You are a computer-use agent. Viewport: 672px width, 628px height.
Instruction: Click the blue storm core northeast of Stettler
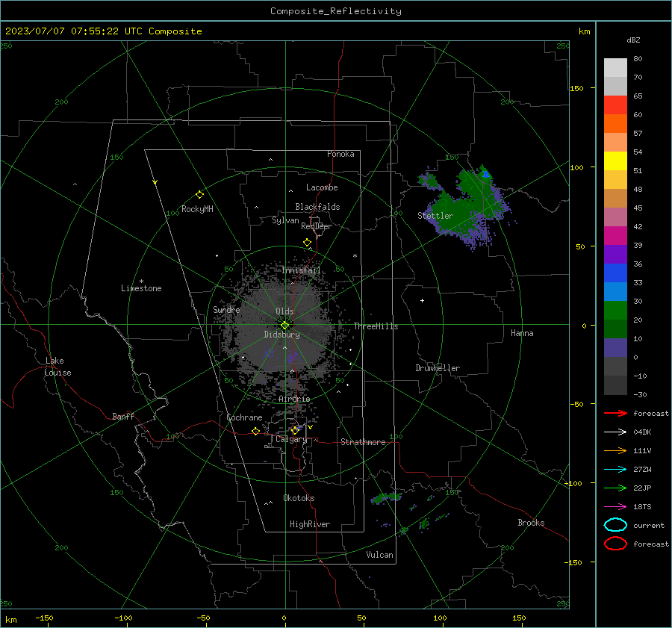coord(485,174)
